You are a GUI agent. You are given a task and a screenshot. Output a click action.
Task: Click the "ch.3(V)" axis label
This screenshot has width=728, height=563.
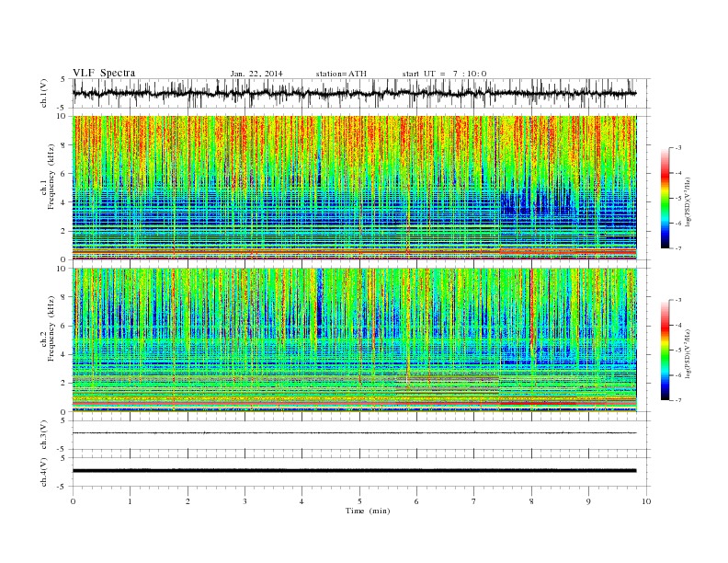[x=43, y=435]
